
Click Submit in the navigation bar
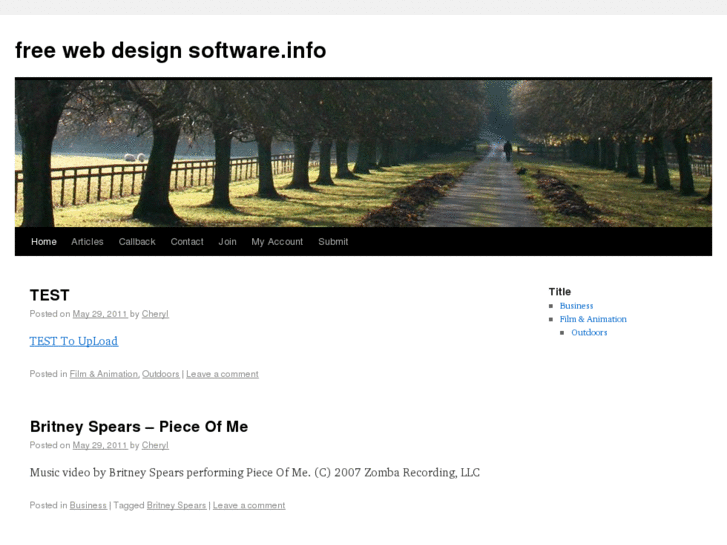333,242
